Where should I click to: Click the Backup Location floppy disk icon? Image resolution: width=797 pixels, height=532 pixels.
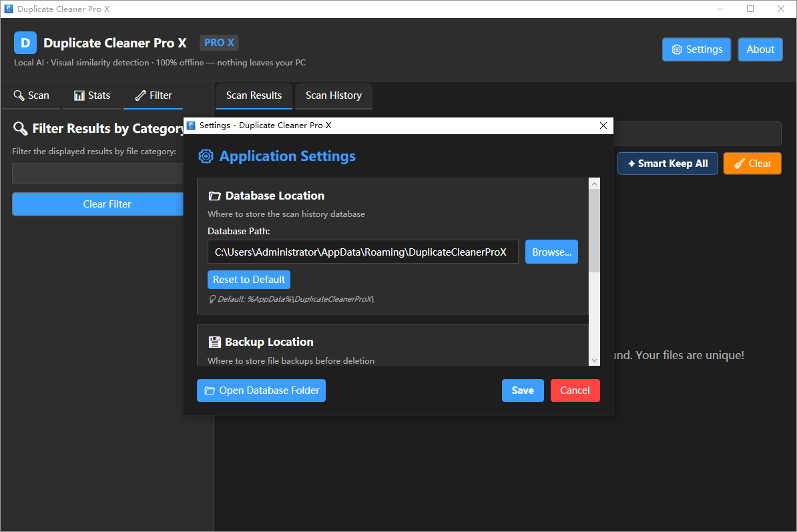tap(214, 342)
